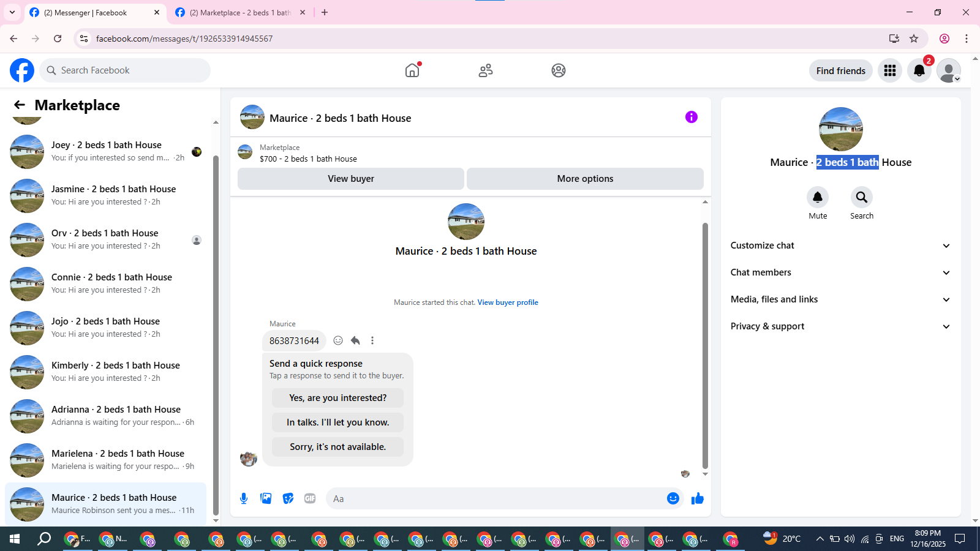Open weather widget showing 20°C
Screen dimensions: 980x551
[x=782, y=539]
